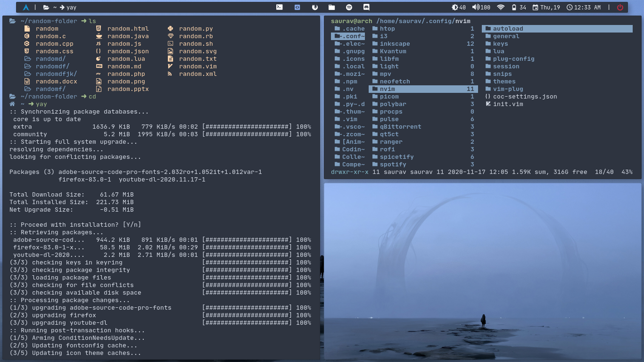Click the firefox-83.0-1-x download progress bar

pyautogui.click(x=247, y=247)
